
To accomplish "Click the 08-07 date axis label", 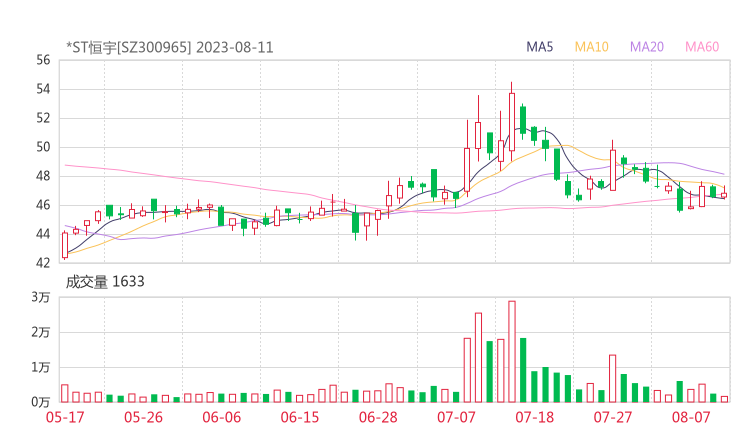I will click(691, 417).
